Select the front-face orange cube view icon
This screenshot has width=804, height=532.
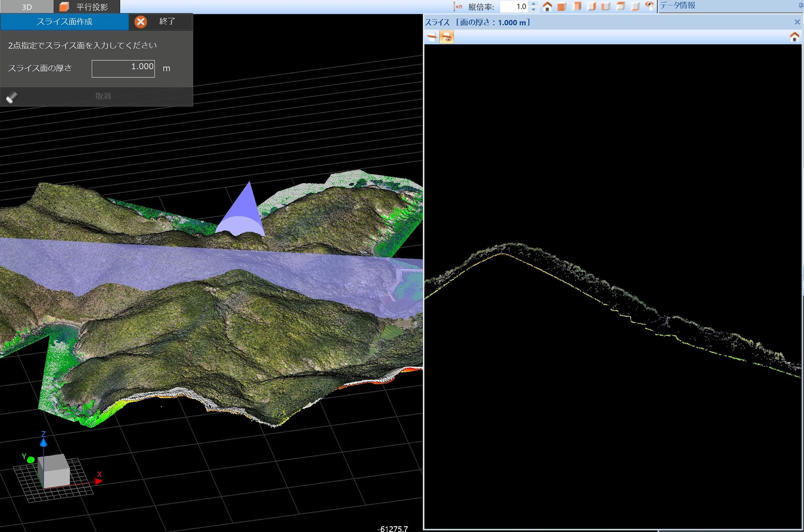pyautogui.click(x=562, y=7)
